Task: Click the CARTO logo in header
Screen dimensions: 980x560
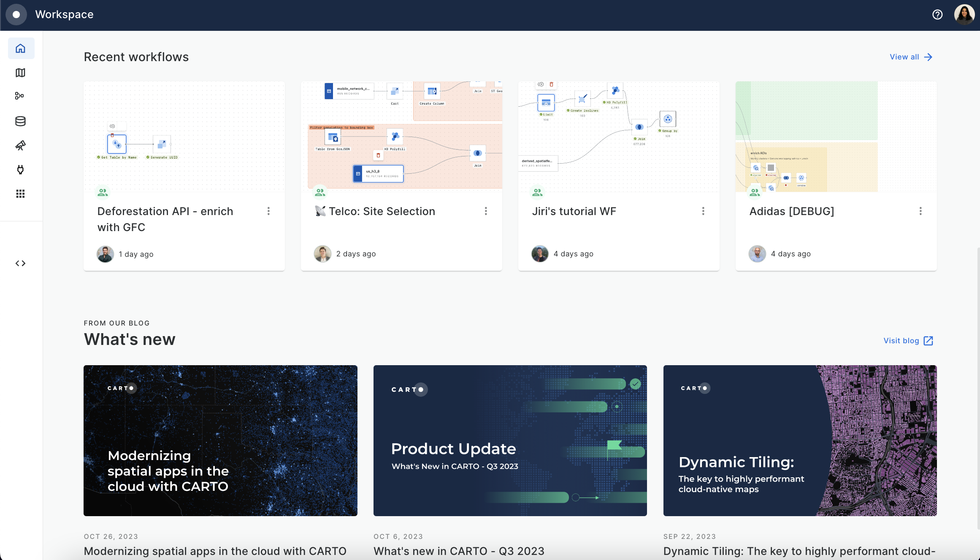Action: [x=16, y=14]
